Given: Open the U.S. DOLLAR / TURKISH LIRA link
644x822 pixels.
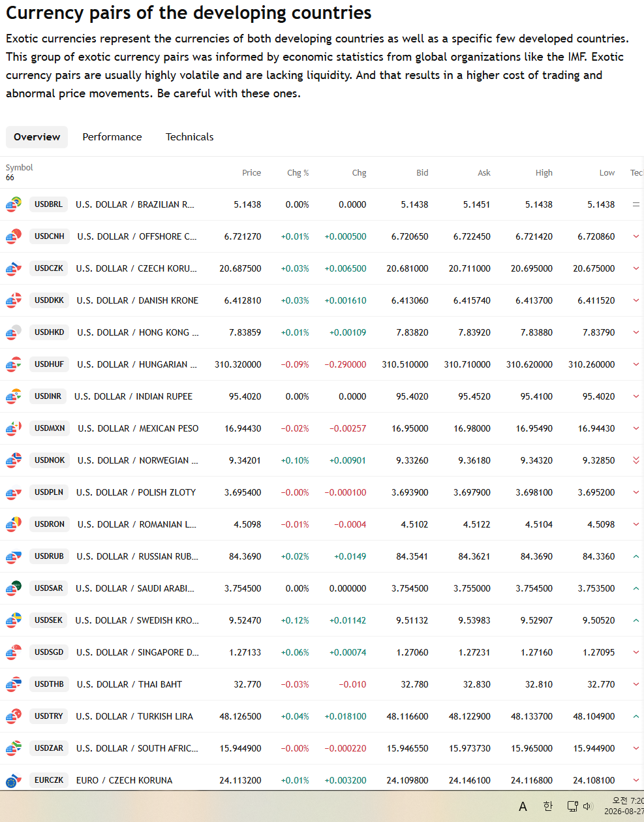Looking at the screenshot, I should [134, 716].
